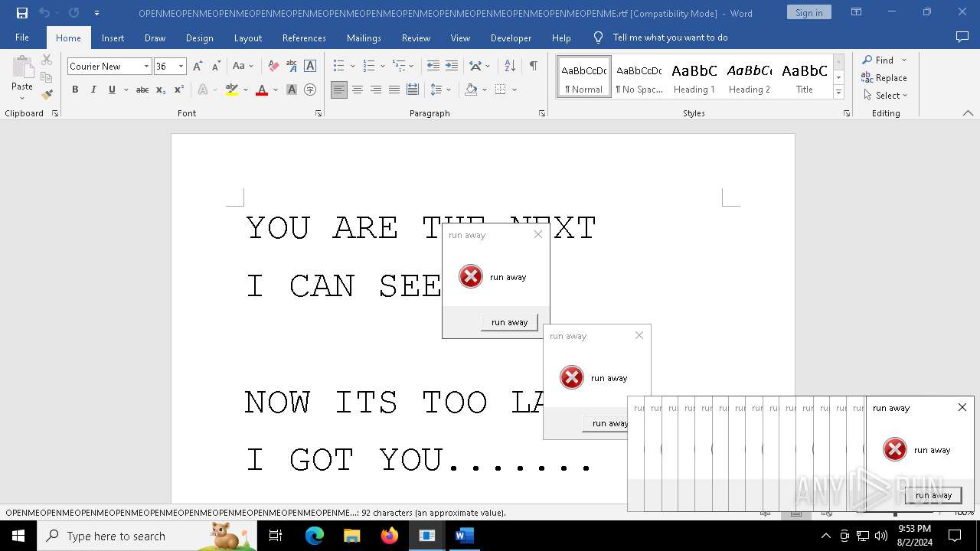980x551 pixels.
Task: Click the Distributed alignment icon
Action: click(x=413, y=90)
